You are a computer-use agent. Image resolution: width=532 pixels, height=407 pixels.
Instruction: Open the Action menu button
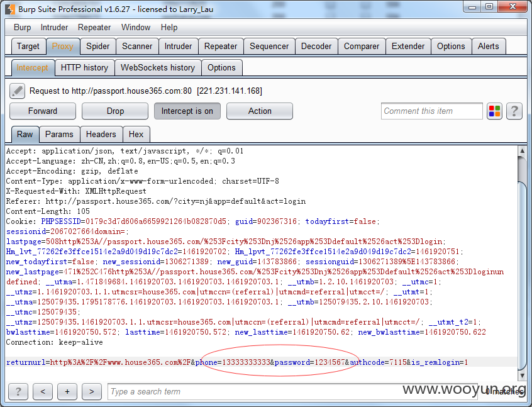pyautogui.click(x=260, y=111)
